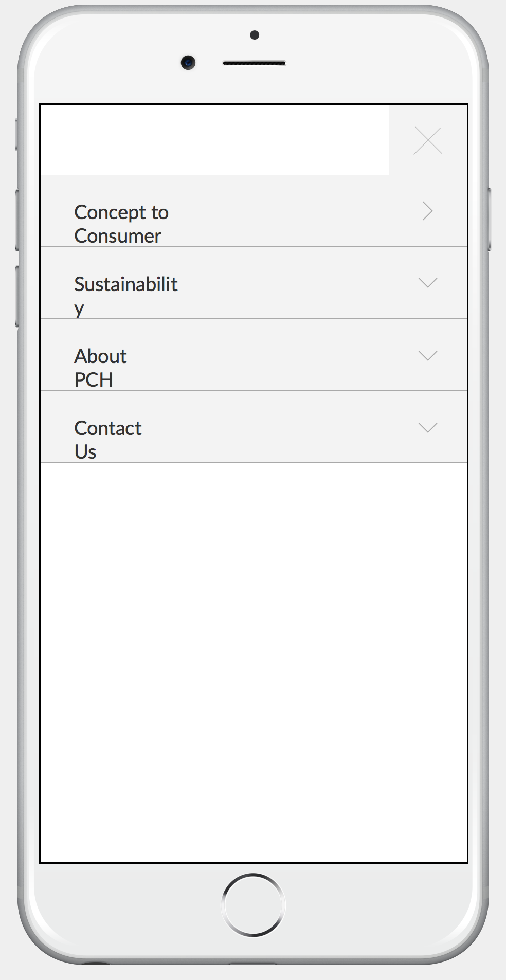Click empty white area below menu
506x980 pixels.
[x=254, y=658]
